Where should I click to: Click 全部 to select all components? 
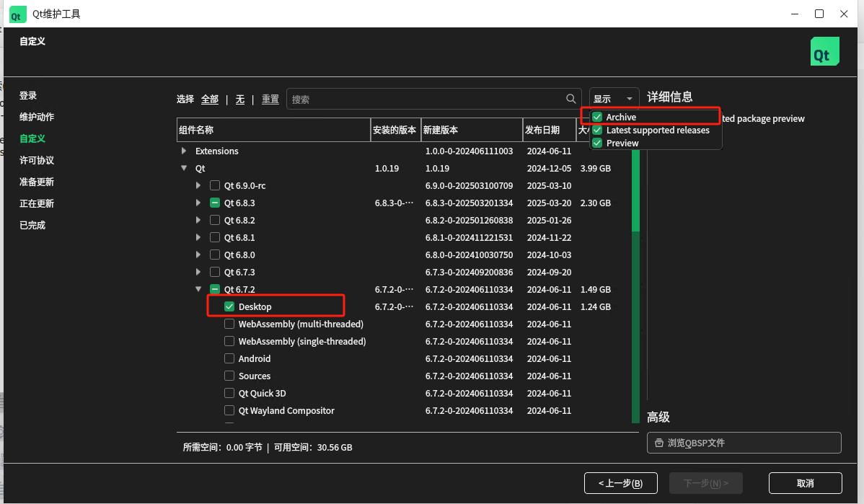(x=209, y=100)
